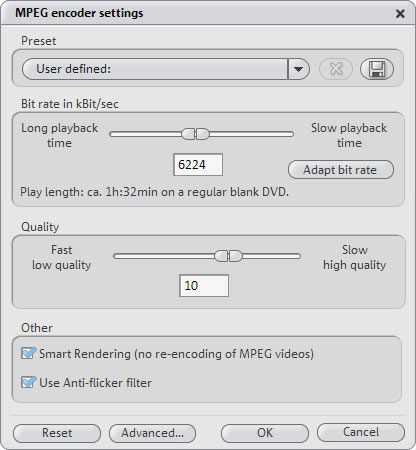The height and width of the screenshot is (450, 416).
Task: Disable the Use Anti-flicker filter checkbox
Action: (x=28, y=382)
